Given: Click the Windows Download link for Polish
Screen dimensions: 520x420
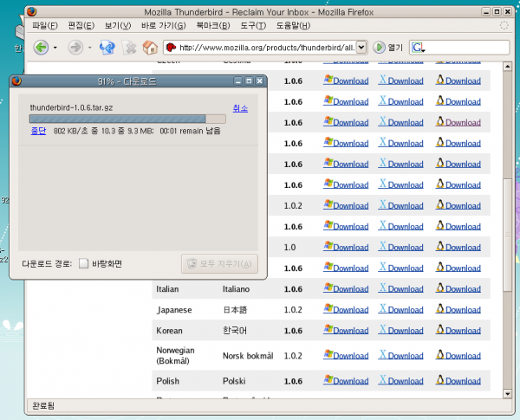Looking at the screenshot, I should tap(346, 380).
